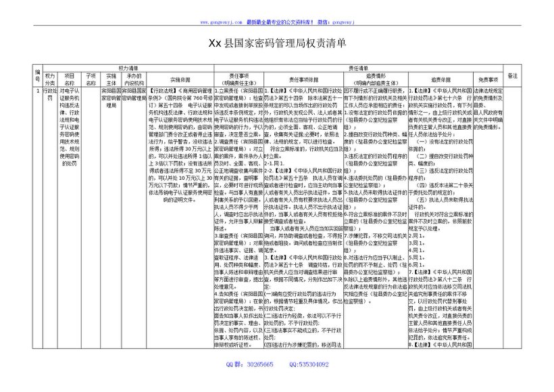Click the '权力分类' column header
Viewport: 554px width, 392px height.
tap(50, 80)
